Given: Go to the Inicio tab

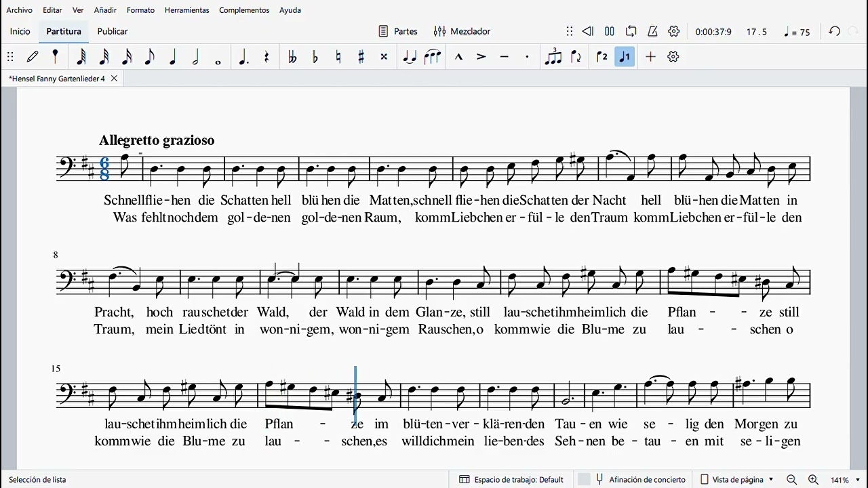Looking at the screenshot, I should click(20, 31).
